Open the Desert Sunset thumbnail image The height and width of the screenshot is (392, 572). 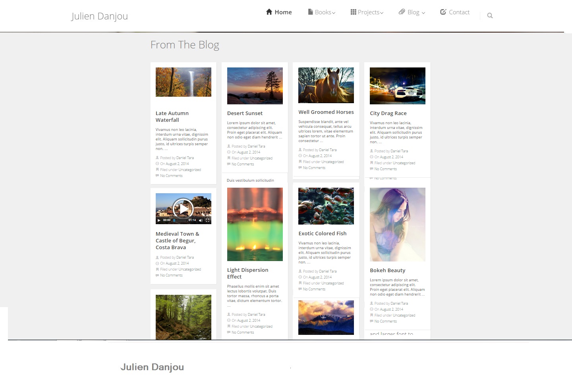(x=255, y=86)
